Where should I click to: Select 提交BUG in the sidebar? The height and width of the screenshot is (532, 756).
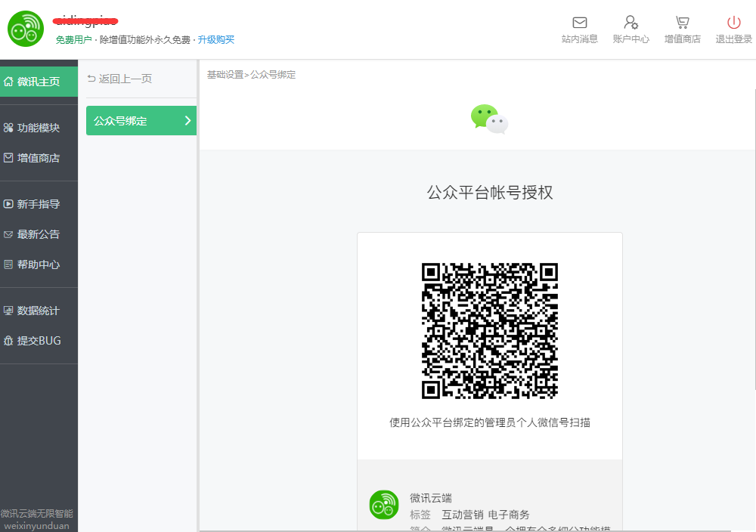point(38,341)
